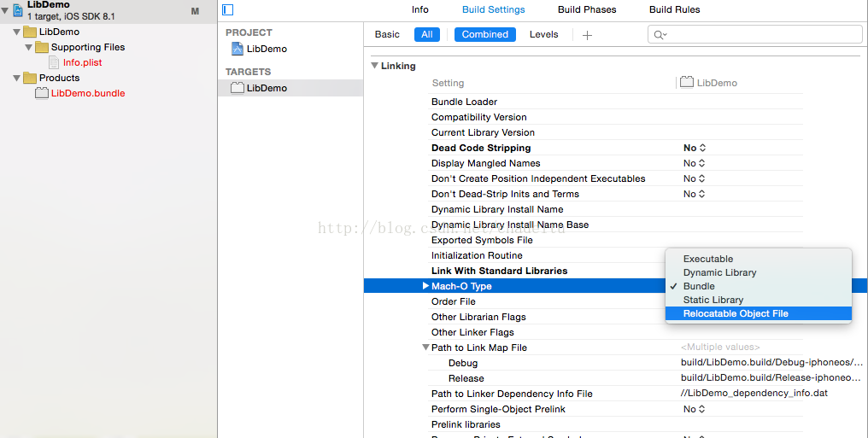The width and height of the screenshot is (868, 438).
Task: Collapse the Supporting Files group
Action: click(x=29, y=48)
